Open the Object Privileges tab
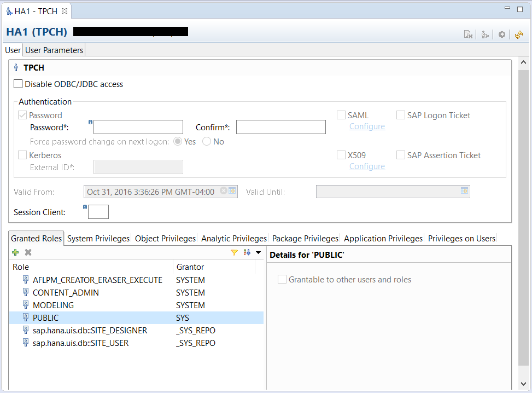 pyautogui.click(x=165, y=239)
